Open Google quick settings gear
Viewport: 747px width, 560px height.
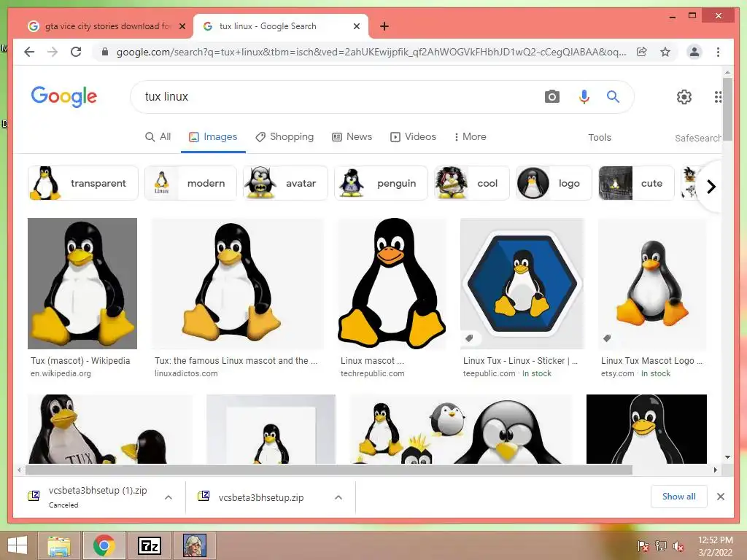point(684,97)
